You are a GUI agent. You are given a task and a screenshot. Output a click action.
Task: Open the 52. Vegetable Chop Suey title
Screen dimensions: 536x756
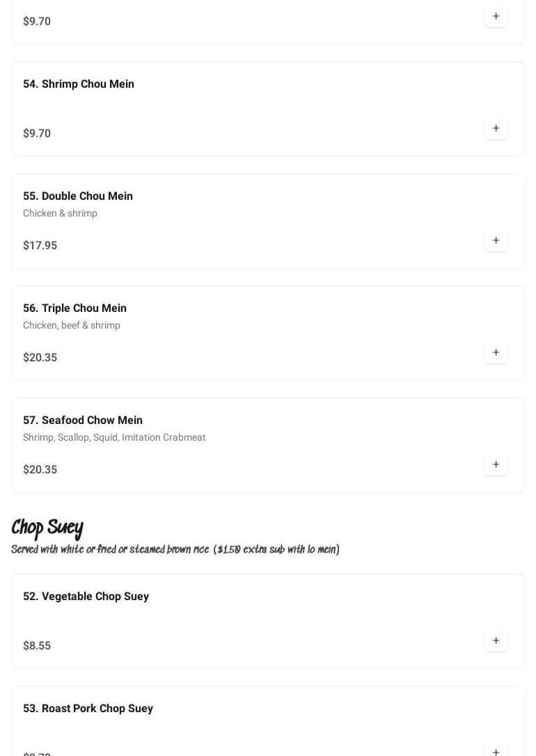(86, 597)
